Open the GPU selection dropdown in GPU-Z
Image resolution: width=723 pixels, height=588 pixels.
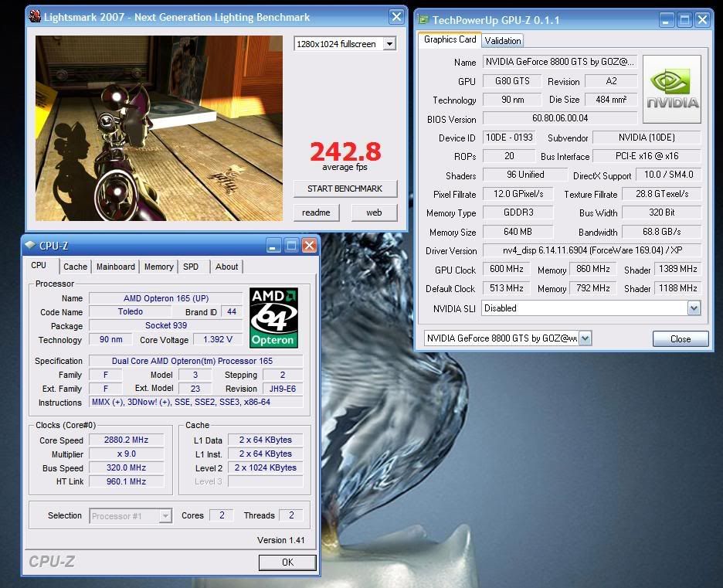click(585, 338)
